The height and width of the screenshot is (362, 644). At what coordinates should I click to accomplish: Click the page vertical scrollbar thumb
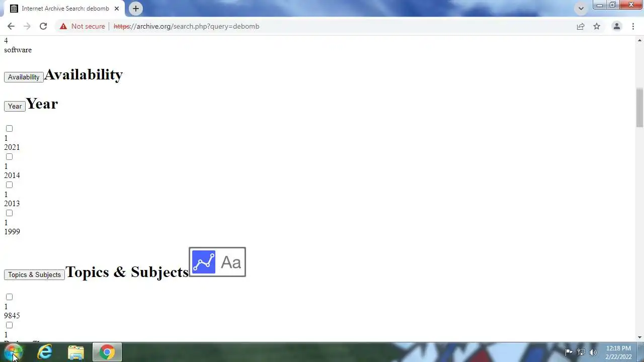coord(640,108)
